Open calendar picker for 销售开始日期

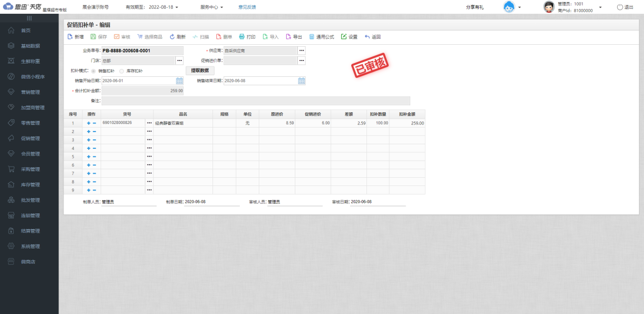coord(179,81)
